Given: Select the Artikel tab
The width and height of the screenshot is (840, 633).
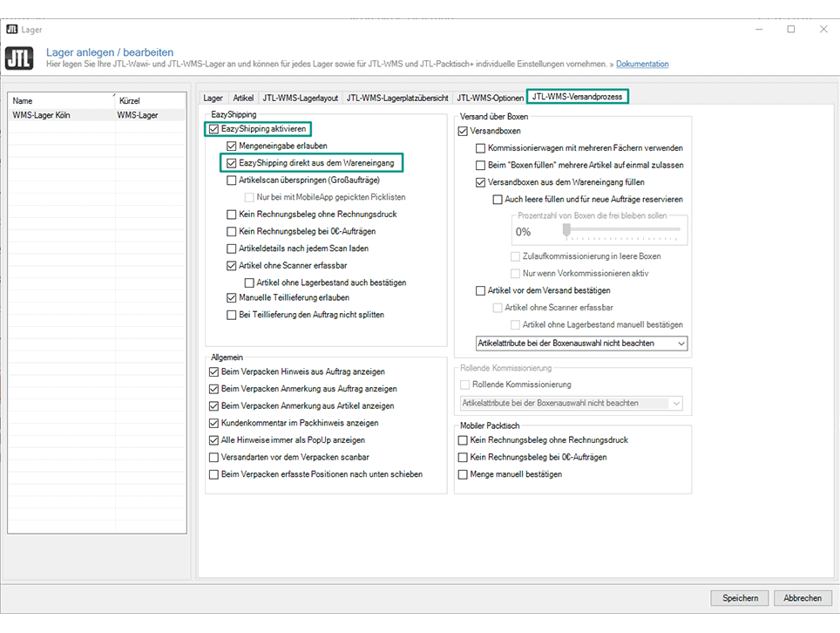Looking at the screenshot, I should pos(243,98).
